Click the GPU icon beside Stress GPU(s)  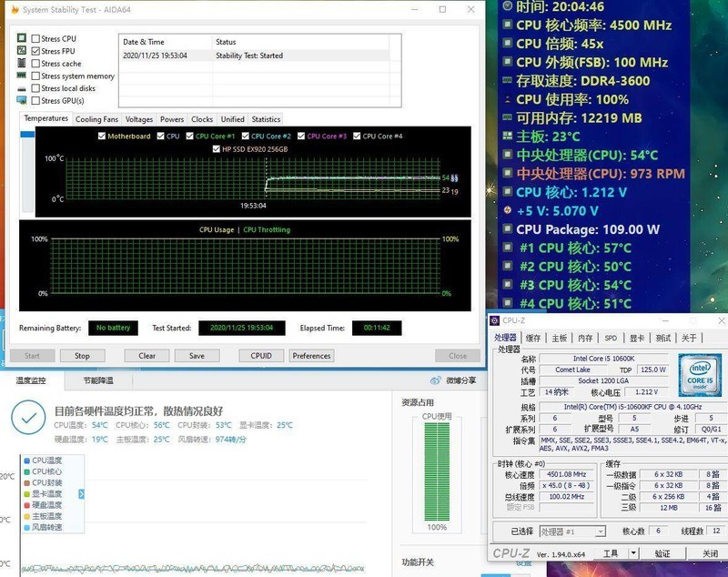tap(22, 99)
